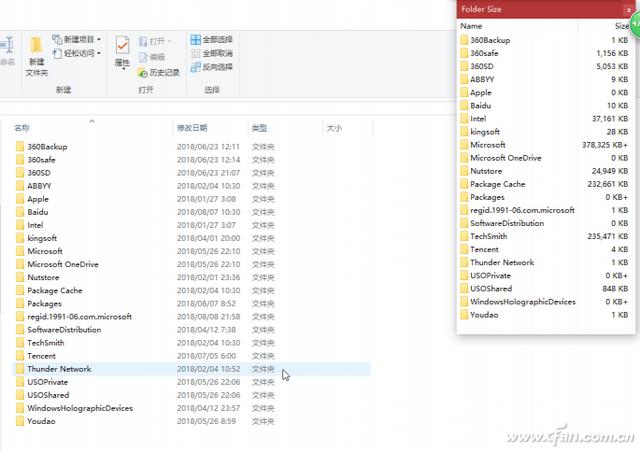Click Package Cache in Folder Size window
Viewport: 640px width, 452px height.
pos(493,184)
